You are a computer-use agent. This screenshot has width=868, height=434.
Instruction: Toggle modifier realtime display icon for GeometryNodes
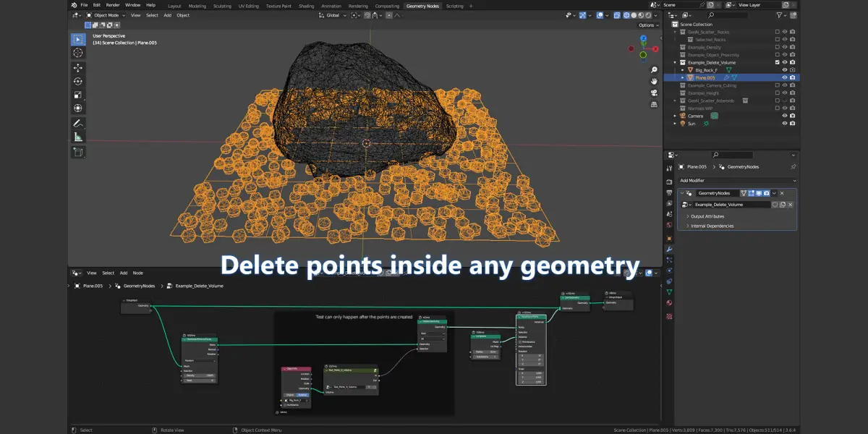[759, 193]
